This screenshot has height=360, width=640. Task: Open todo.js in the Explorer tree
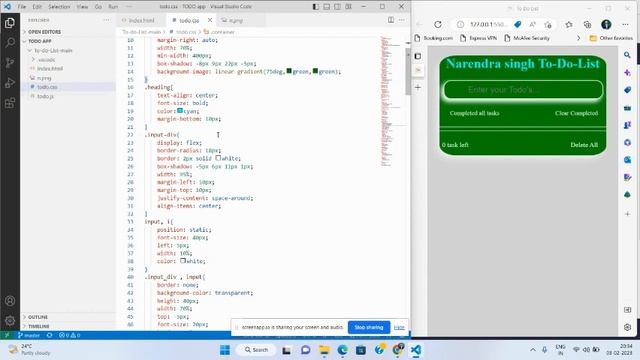[45, 96]
